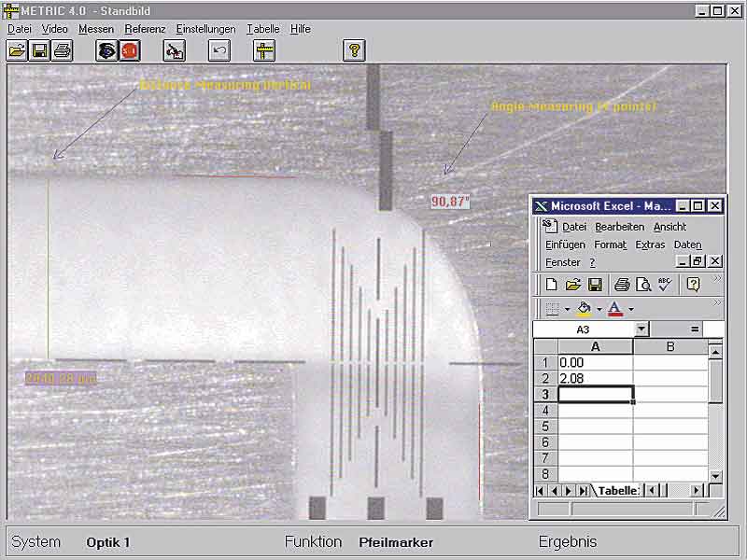Open the font color dropdown arrow in Excel
Screen dimensions: 747x560
pos(630,309)
